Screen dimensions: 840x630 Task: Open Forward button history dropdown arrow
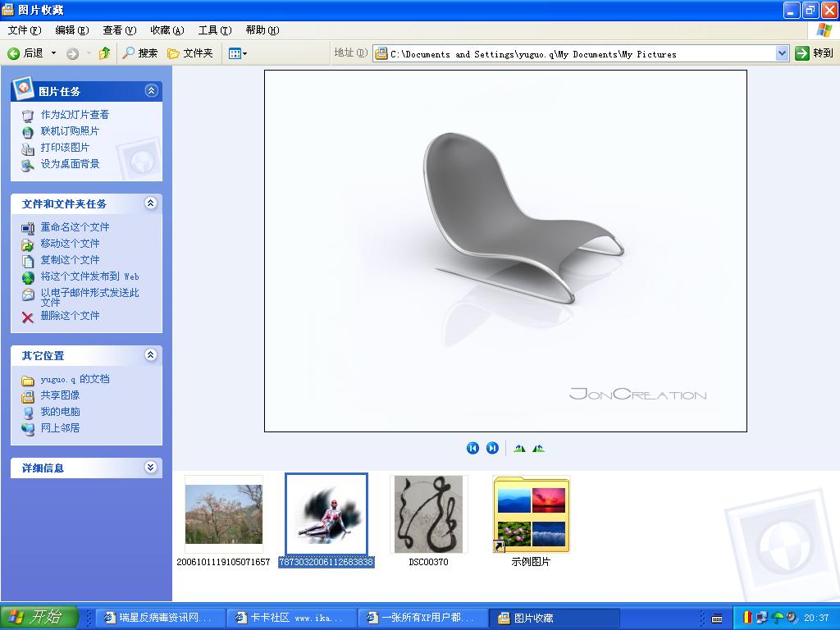(89, 53)
